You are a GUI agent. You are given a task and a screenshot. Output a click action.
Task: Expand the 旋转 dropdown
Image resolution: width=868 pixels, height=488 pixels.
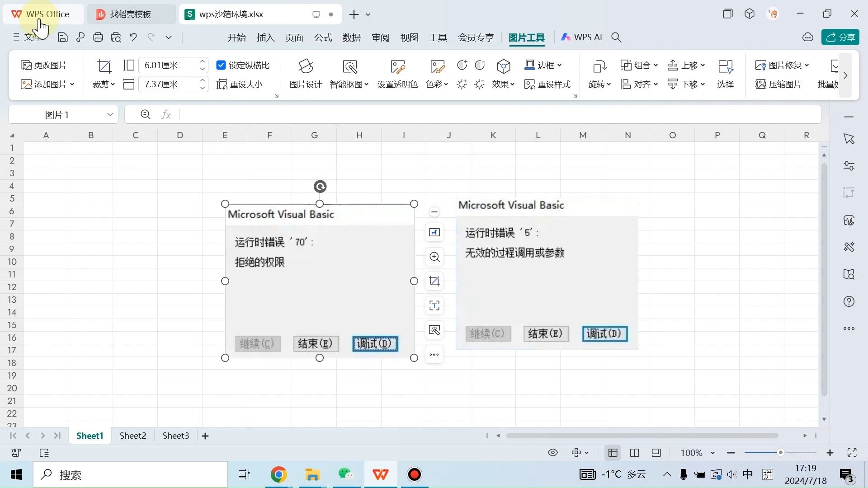[x=599, y=84]
